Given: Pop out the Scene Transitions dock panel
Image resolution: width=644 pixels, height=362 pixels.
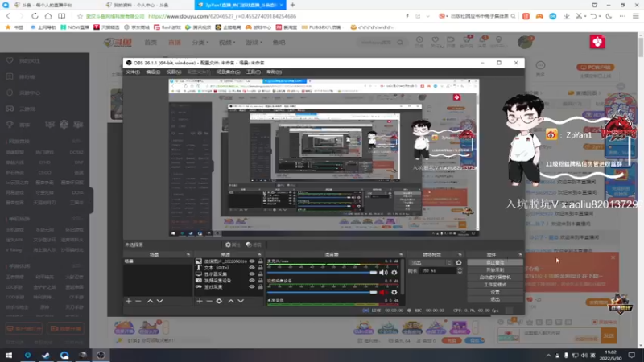Looking at the screenshot, I should (460, 254).
